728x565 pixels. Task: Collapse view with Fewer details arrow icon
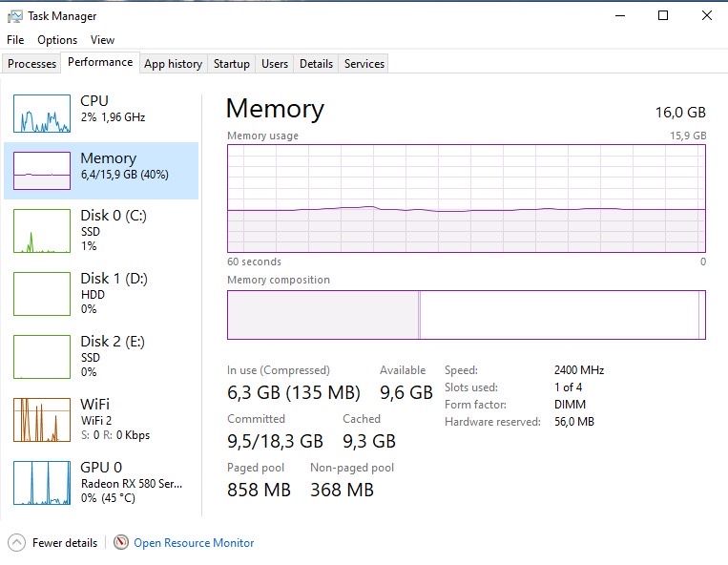[17, 542]
